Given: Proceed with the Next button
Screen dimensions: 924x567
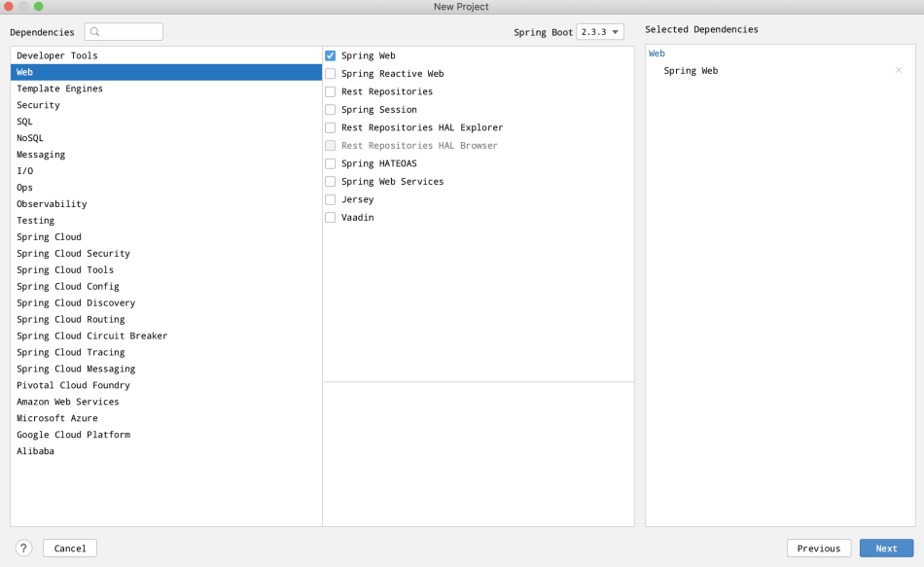Looking at the screenshot, I should click(x=886, y=549).
